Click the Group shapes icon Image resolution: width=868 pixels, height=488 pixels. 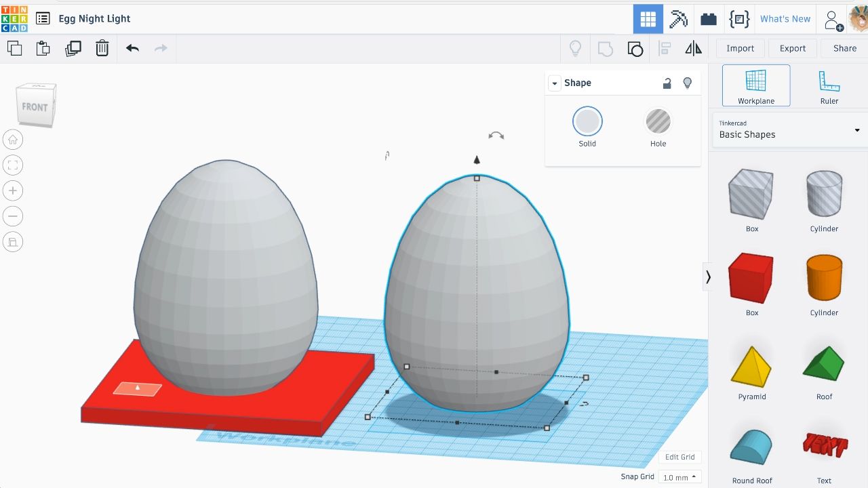point(605,48)
